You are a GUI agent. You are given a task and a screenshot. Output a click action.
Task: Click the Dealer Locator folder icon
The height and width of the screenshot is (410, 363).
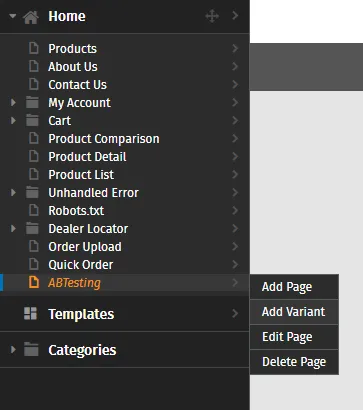[x=32, y=228]
